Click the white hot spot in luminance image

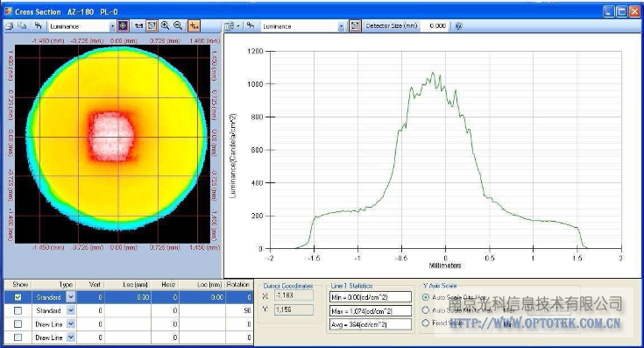point(112,137)
